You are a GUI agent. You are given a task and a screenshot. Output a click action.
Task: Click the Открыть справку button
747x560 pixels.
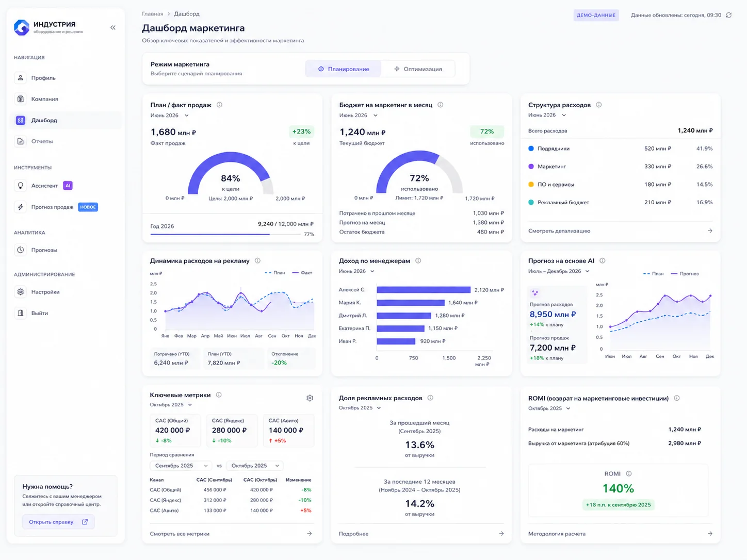coord(58,522)
